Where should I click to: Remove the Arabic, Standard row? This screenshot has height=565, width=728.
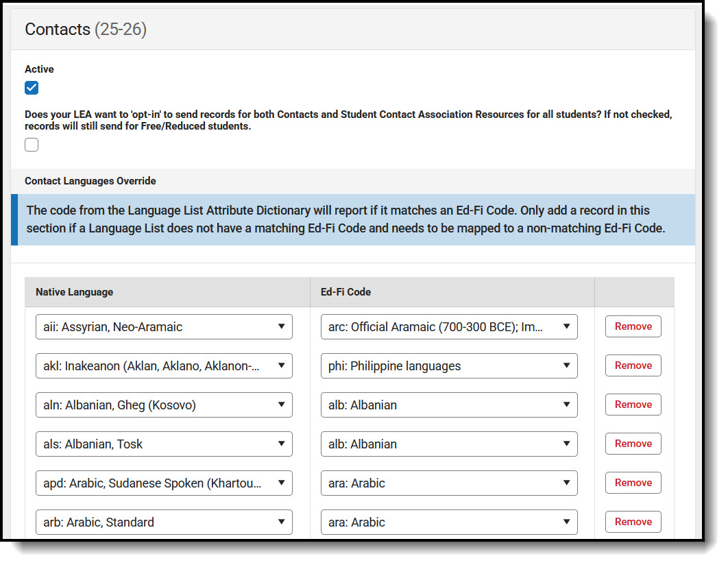coord(633,521)
